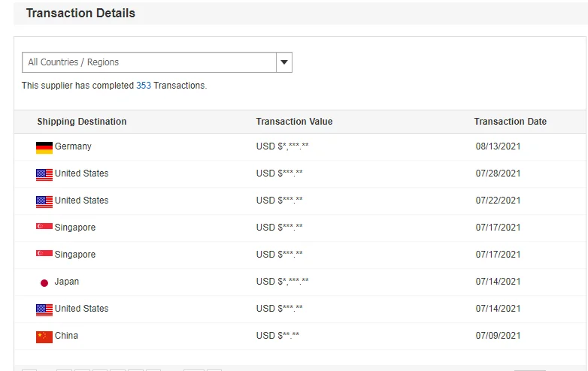This screenshot has height=371, width=588.
Task: Click the 08/13/2021 transaction date
Action: 498,146
